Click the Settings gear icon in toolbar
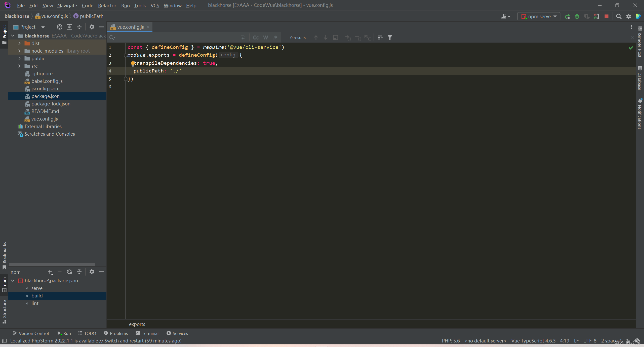Image resolution: width=644 pixels, height=347 pixels. [628, 16]
